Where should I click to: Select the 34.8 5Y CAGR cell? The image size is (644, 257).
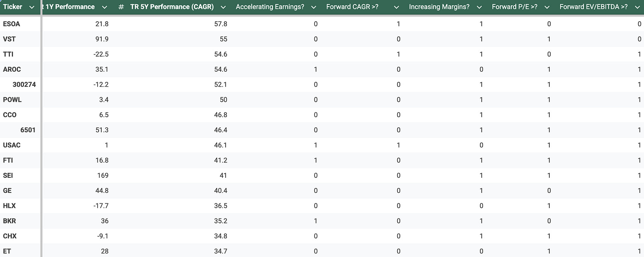point(221,236)
